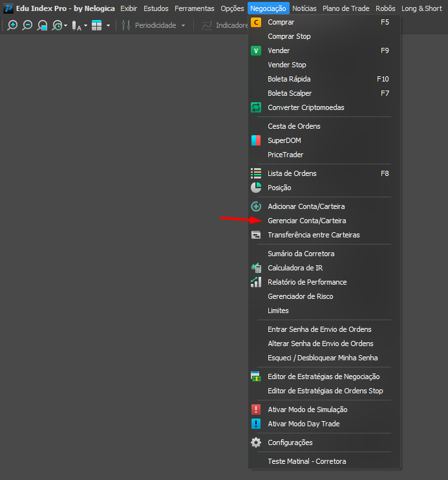Choose Vender Stop from the menu
Image resolution: width=448 pixels, height=480 pixels.
(325, 65)
